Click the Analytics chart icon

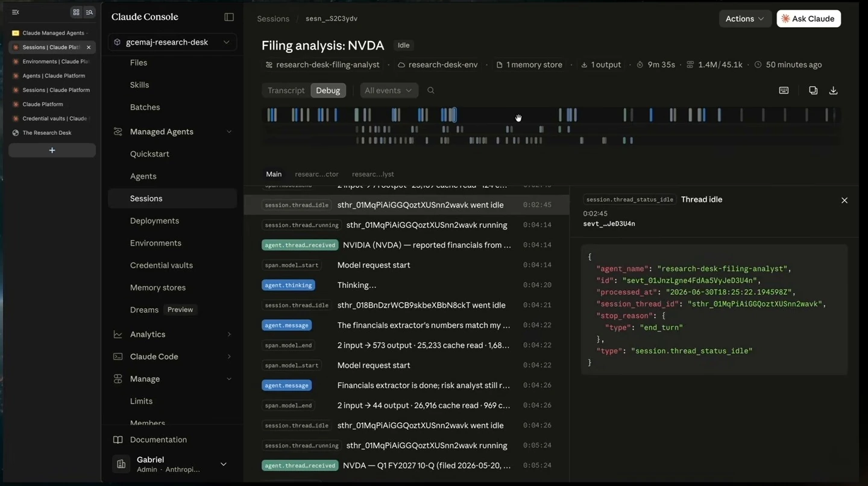(x=118, y=334)
